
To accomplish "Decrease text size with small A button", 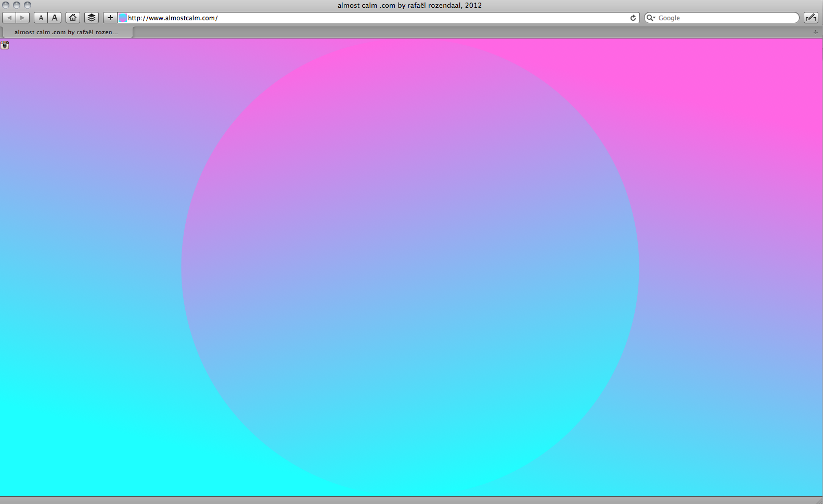I will (41, 18).
